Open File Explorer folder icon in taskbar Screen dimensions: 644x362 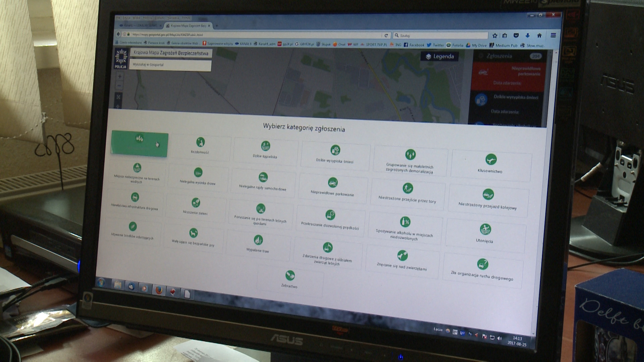[x=117, y=285]
